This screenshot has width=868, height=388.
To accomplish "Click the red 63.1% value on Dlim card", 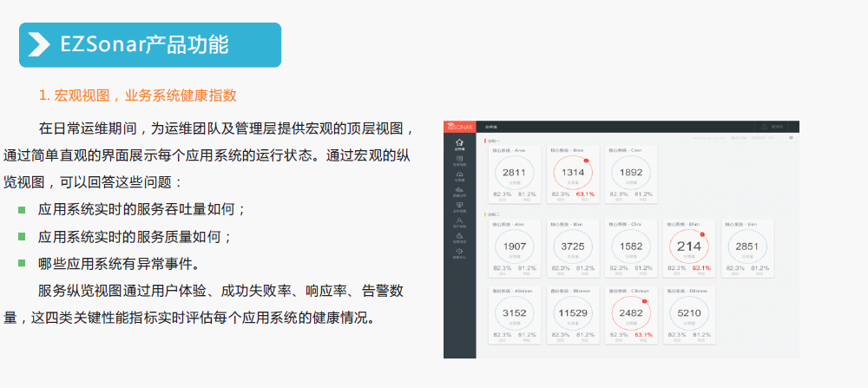I will pos(701,268).
